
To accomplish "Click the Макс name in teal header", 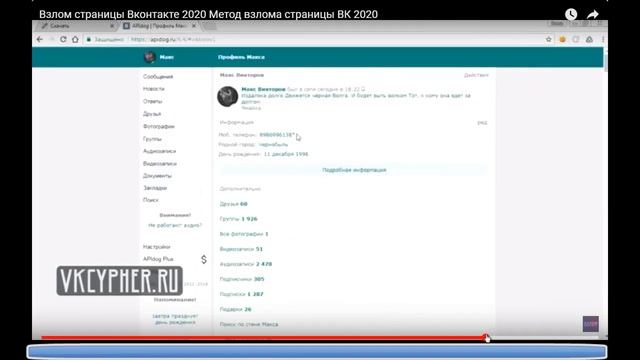I will tap(167, 57).
